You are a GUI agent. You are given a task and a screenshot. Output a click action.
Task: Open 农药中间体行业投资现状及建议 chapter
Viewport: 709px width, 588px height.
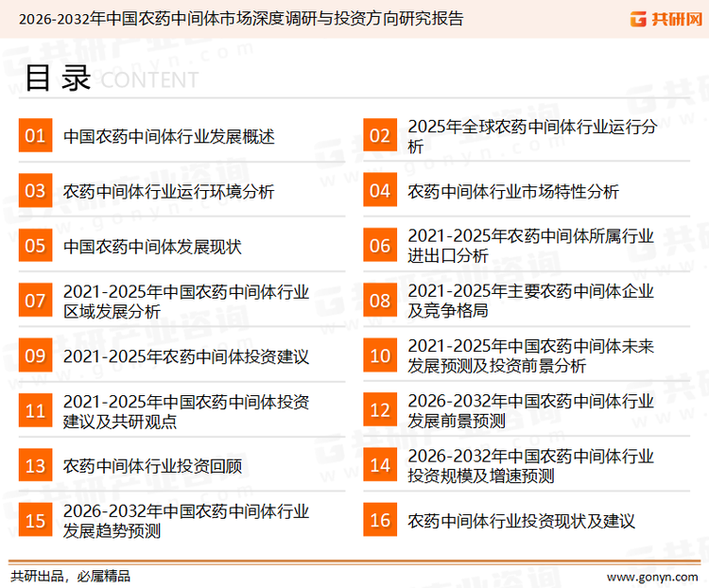pyautogui.click(x=521, y=521)
